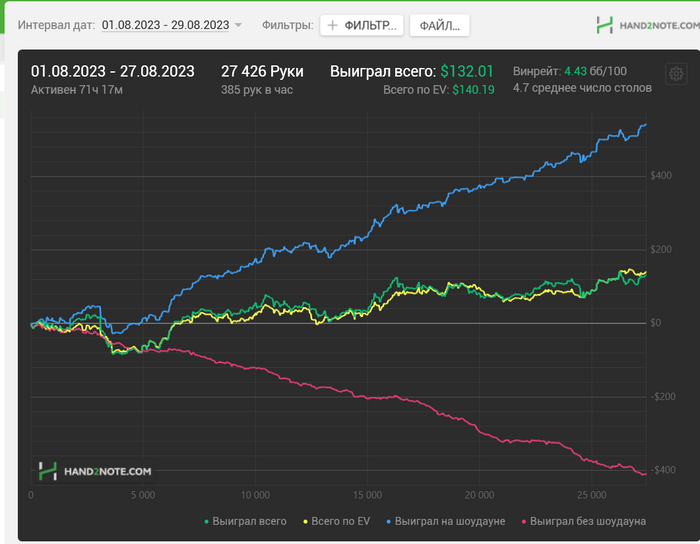The image size is (700, 544).
Task: Click the 5 000 x-axis label
Action: pos(143,495)
